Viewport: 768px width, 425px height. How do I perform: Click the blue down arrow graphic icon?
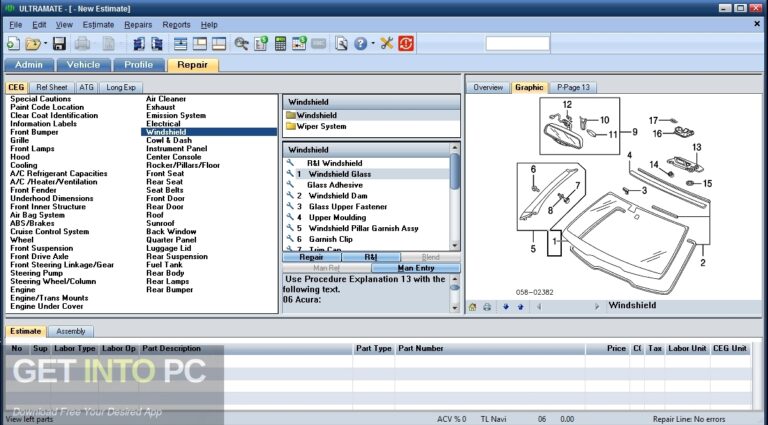coord(506,307)
